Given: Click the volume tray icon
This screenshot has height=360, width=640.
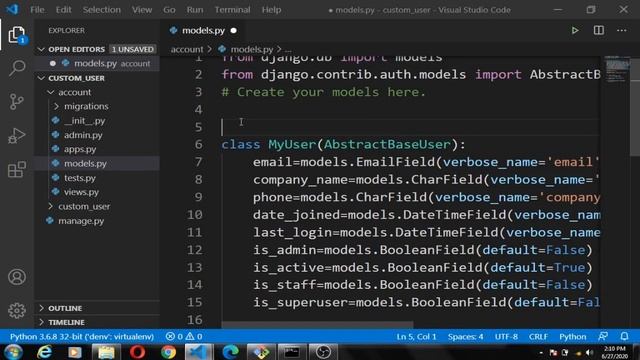Looking at the screenshot, I should [x=589, y=352].
